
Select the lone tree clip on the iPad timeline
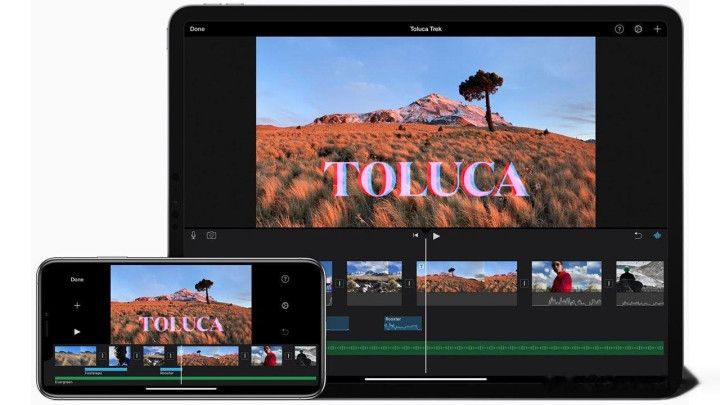[467, 283]
